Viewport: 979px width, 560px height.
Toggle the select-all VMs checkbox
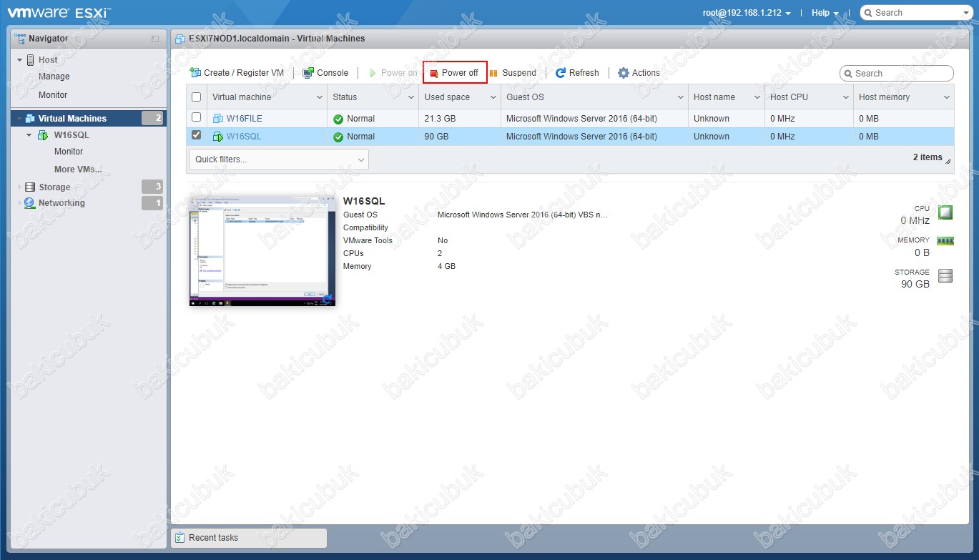pos(197,97)
